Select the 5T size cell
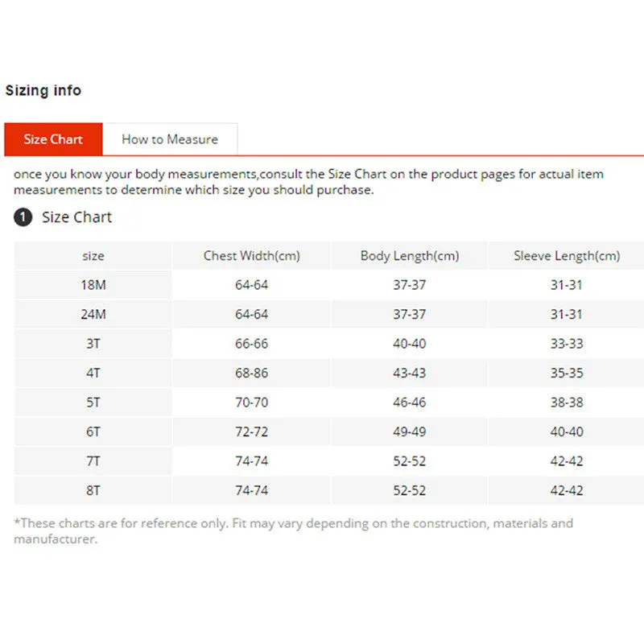The height and width of the screenshot is (644, 644). pos(93,402)
